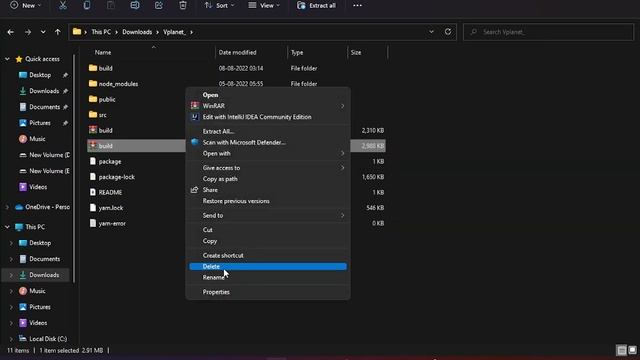Click the WinRAR icon in context menu
Image resolution: width=640 pixels, height=360 pixels.
195,106
